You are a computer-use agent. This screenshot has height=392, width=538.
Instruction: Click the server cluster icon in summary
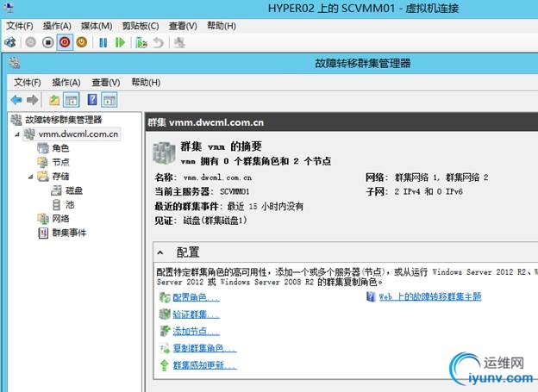[x=164, y=153]
